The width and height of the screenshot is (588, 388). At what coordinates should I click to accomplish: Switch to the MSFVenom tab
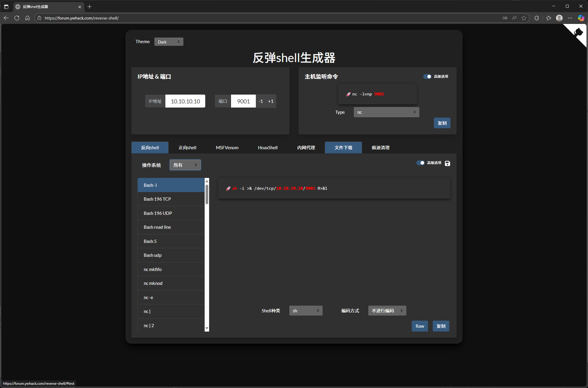coord(227,147)
